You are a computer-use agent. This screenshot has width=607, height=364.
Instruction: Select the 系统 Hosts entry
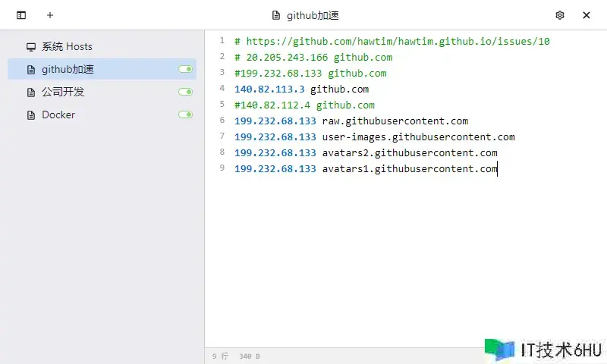(67, 47)
